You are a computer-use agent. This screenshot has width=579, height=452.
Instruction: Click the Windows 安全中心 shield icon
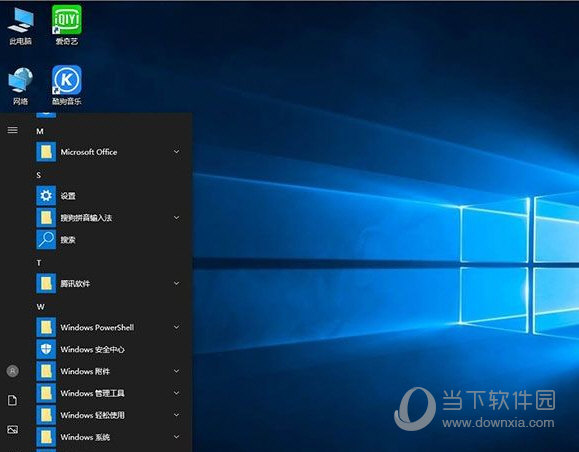46,349
